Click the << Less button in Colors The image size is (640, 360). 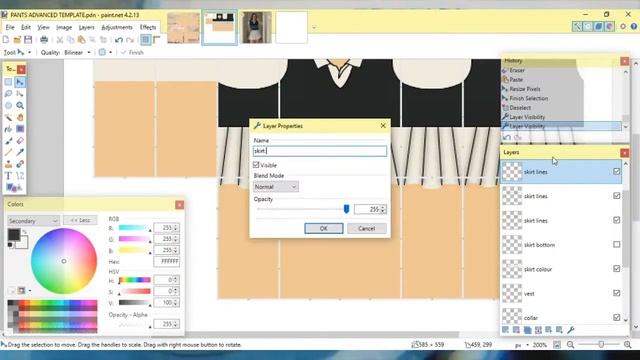[80, 220]
